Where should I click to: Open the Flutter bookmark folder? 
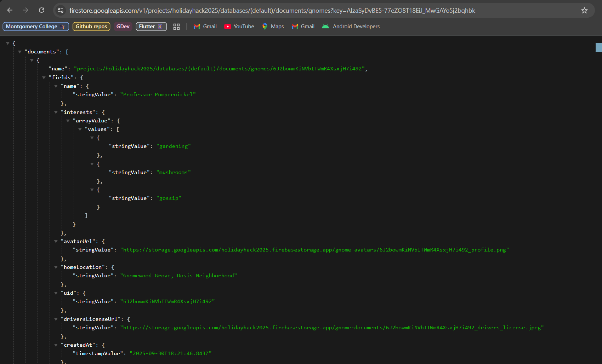tap(151, 27)
